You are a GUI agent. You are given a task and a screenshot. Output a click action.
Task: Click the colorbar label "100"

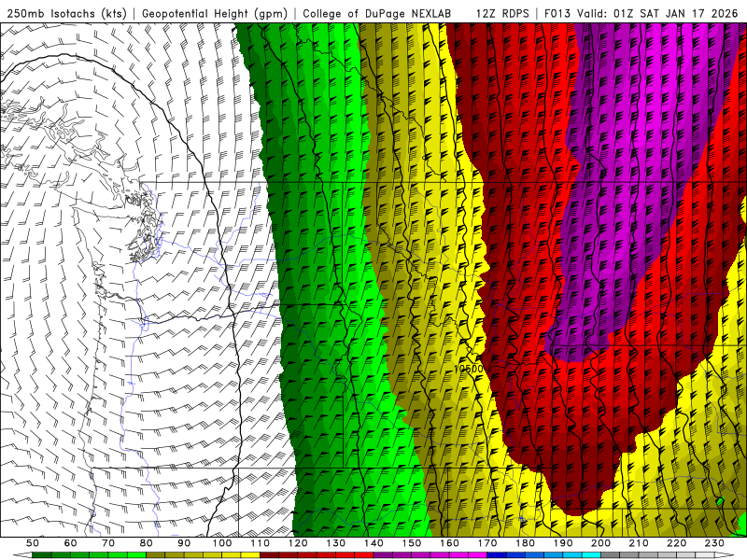click(222, 543)
